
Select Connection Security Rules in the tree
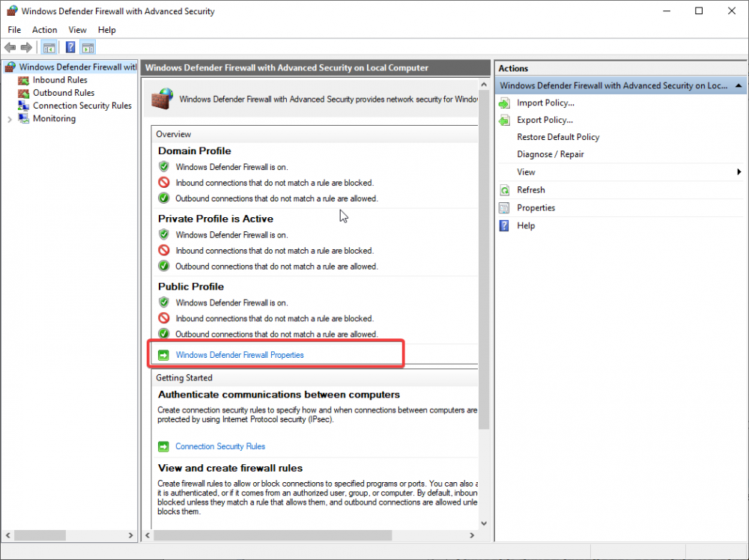82,106
